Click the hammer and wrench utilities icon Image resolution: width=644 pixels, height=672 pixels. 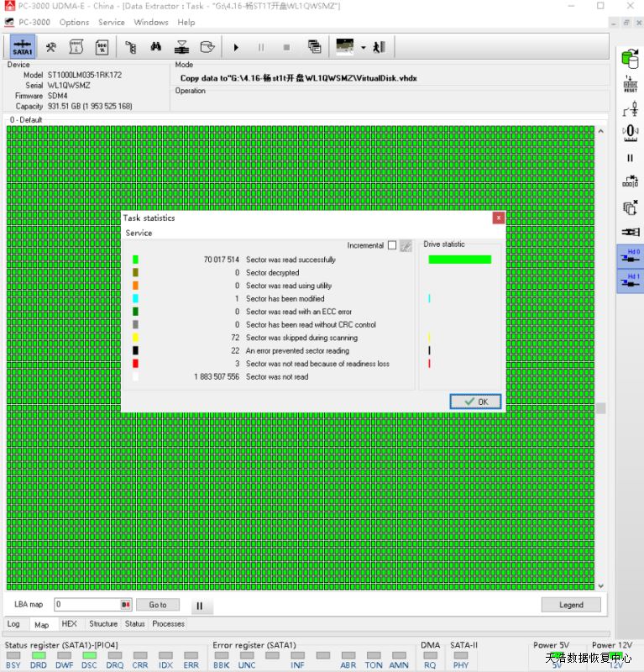(51, 47)
